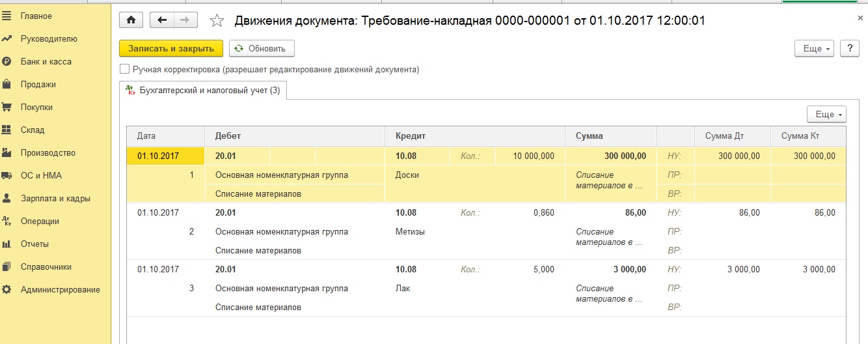This screenshot has height=344, width=868.
Task: Click the Home icon button
Action: 131,20
